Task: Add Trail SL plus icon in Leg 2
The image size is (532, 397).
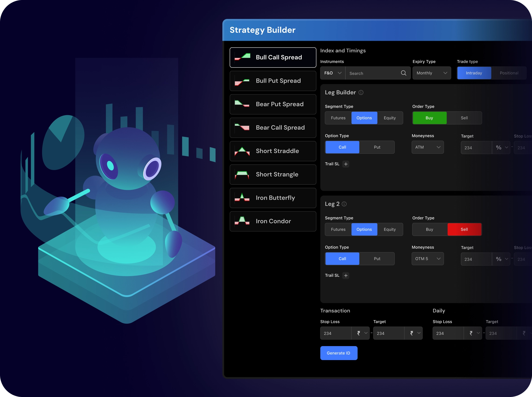Action: 346,275
